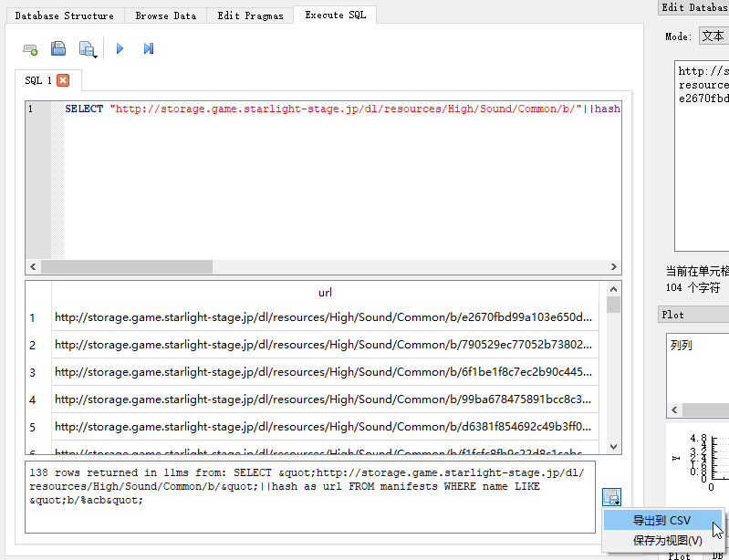Switch to the Browse Data tab
Image resolution: width=729 pixels, height=560 pixels.
[x=165, y=16]
